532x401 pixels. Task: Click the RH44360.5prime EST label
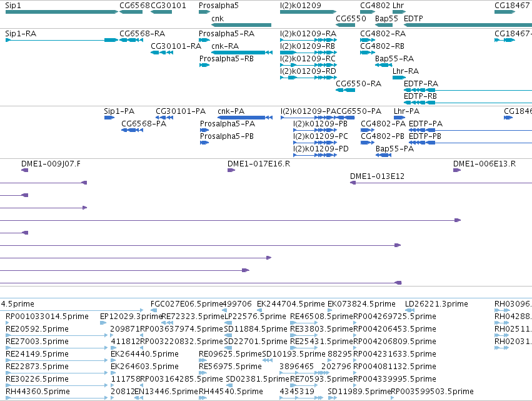(x=38, y=392)
